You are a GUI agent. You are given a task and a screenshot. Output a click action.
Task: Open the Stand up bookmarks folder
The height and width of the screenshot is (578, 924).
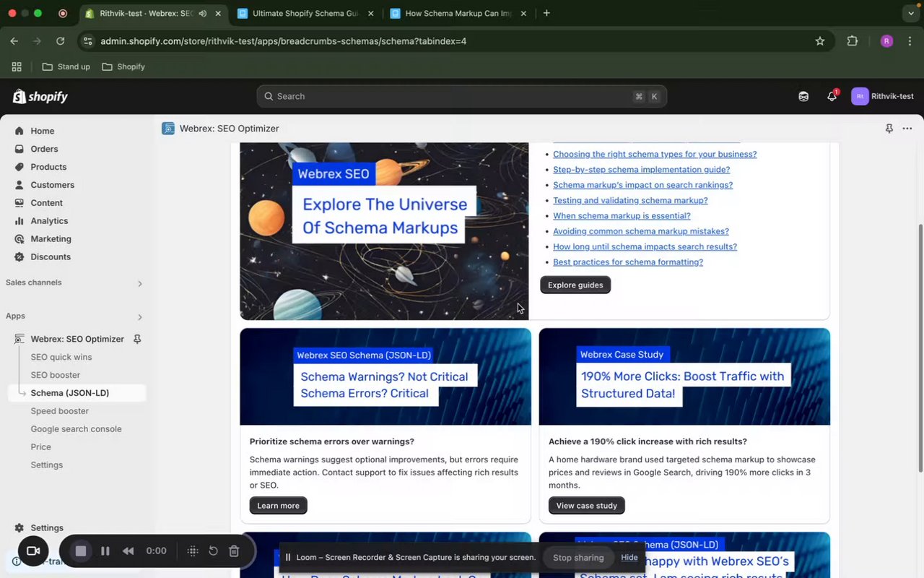66,66
